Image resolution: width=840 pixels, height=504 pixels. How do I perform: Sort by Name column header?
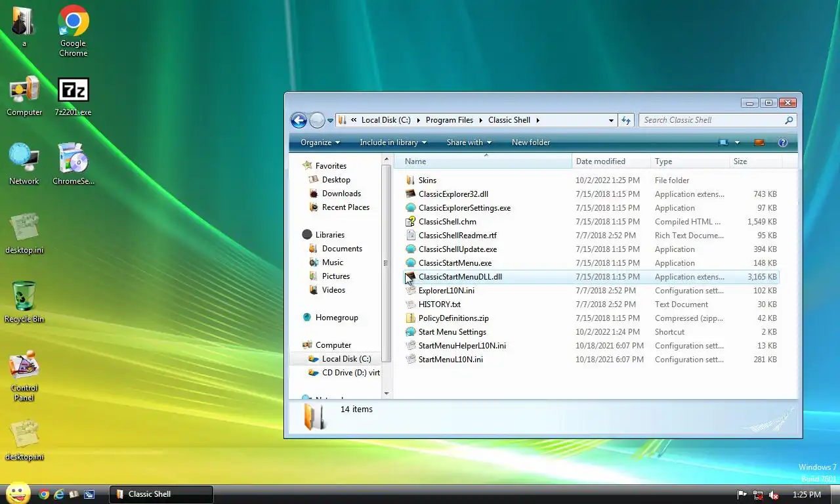click(x=483, y=161)
